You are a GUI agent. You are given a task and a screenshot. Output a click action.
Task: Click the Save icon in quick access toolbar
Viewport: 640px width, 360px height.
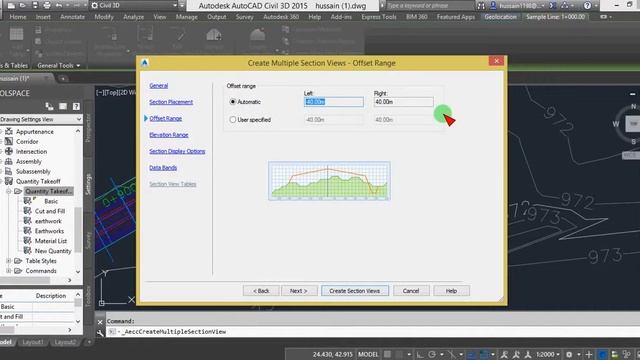(35, 5)
